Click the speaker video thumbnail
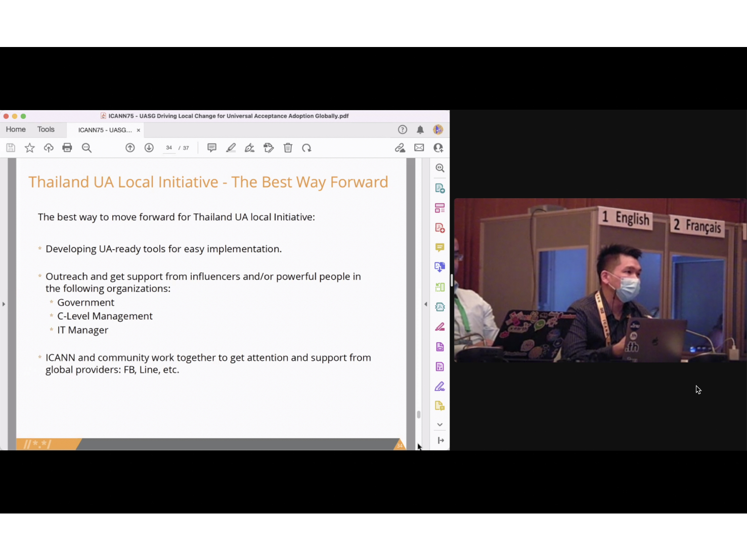747x560 pixels. point(600,280)
